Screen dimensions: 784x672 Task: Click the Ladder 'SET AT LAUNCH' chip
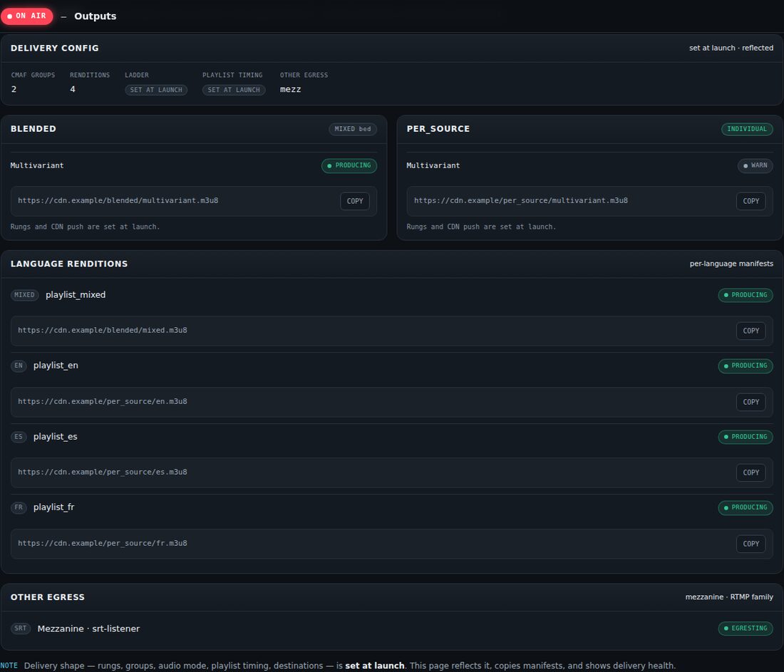click(x=156, y=90)
